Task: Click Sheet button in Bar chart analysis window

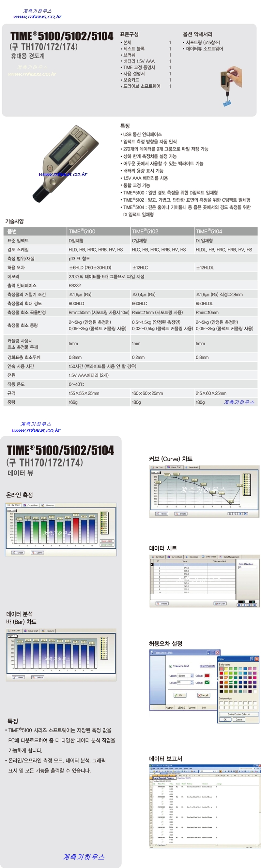Action: [x=19, y=677]
